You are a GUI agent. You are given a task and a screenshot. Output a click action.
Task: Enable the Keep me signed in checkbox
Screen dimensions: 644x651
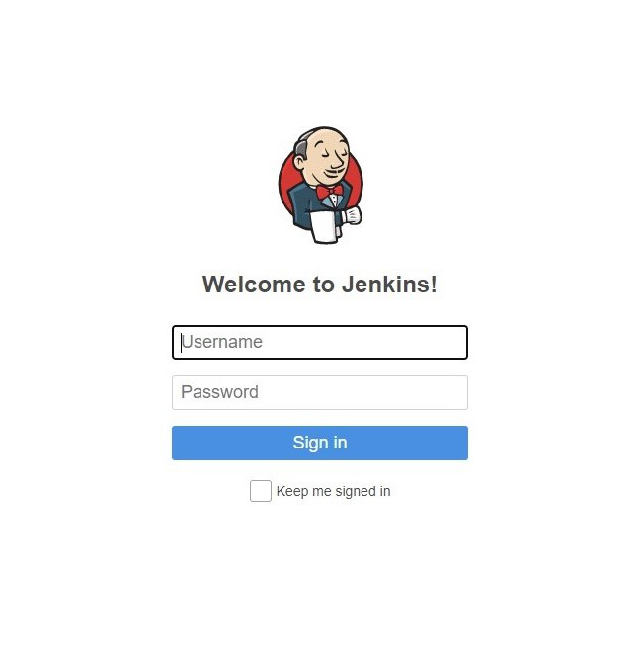[x=261, y=491]
